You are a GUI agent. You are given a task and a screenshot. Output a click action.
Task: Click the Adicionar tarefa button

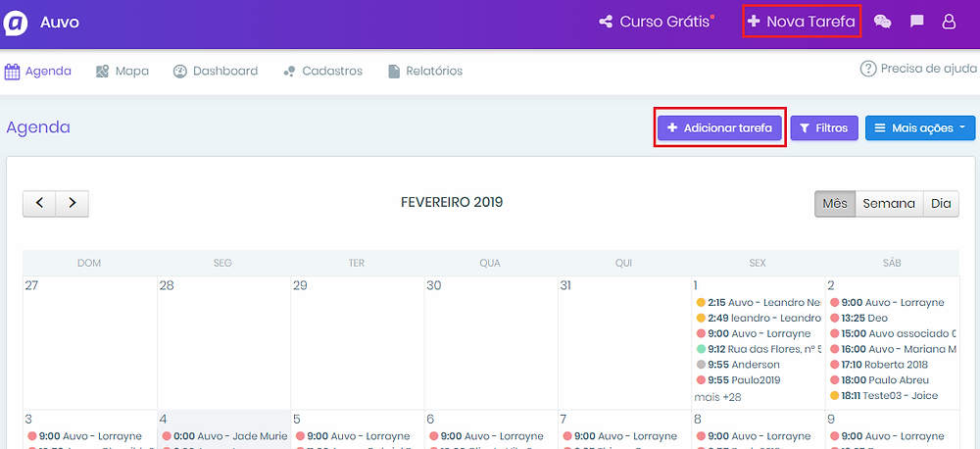[719, 128]
